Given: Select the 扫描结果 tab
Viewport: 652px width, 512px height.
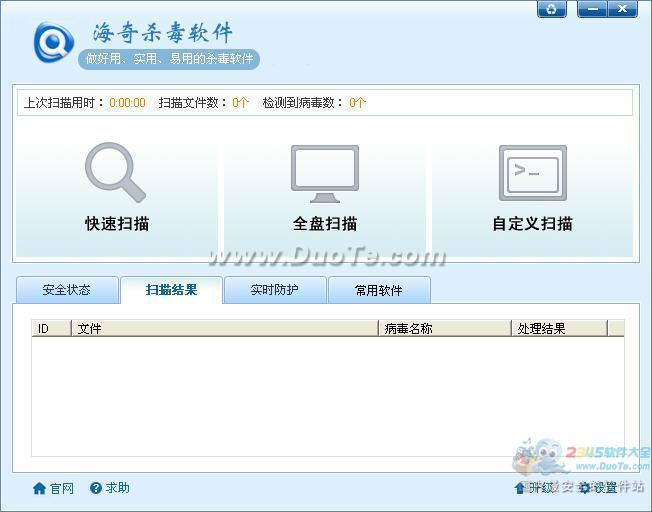Looking at the screenshot, I should pyautogui.click(x=171, y=290).
